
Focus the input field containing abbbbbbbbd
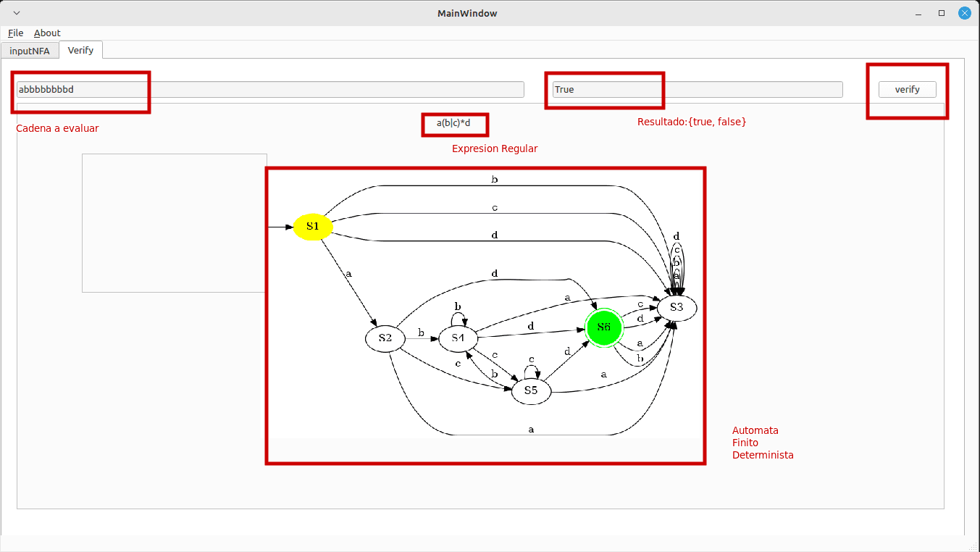[269, 90]
